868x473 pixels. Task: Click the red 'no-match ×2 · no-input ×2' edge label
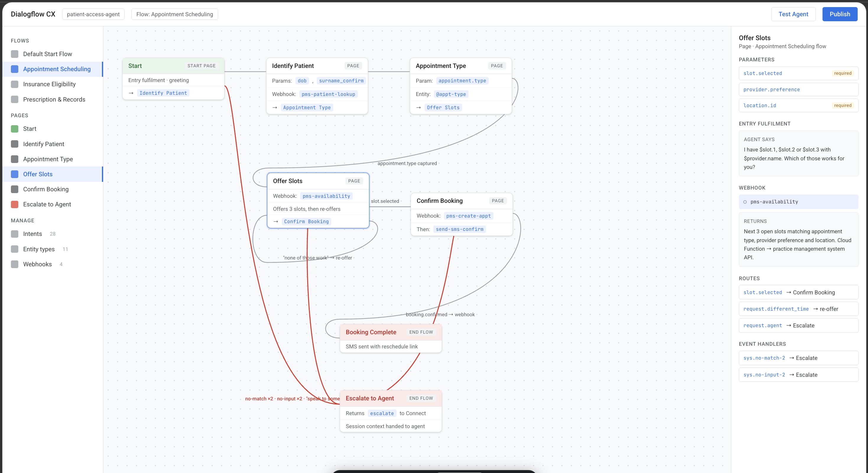[x=292, y=399]
